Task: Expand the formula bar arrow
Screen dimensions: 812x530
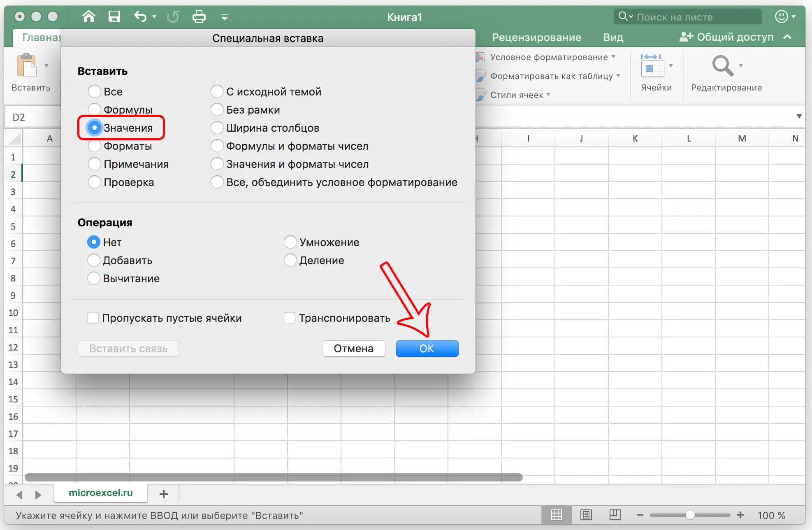Action: coord(799,116)
